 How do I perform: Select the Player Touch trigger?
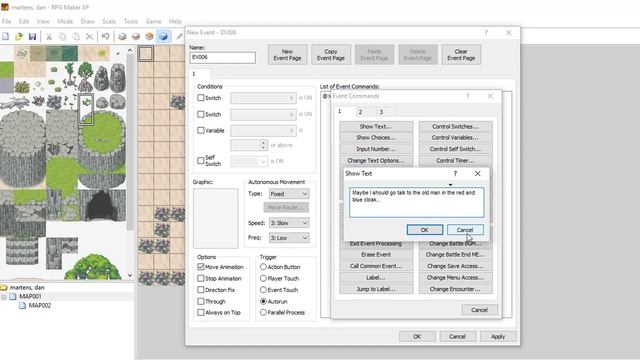click(263, 278)
